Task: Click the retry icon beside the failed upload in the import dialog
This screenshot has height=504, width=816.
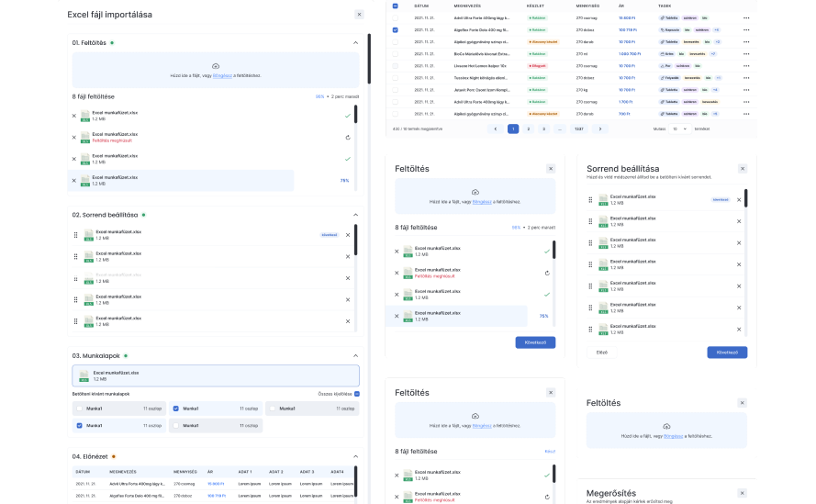Action: pyautogui.click(x=347, y=138)
